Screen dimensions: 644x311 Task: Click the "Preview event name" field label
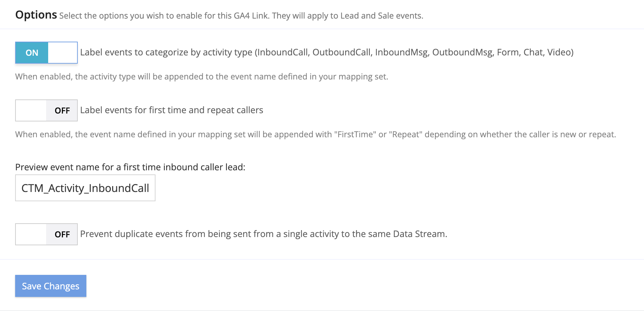point(130,167)
